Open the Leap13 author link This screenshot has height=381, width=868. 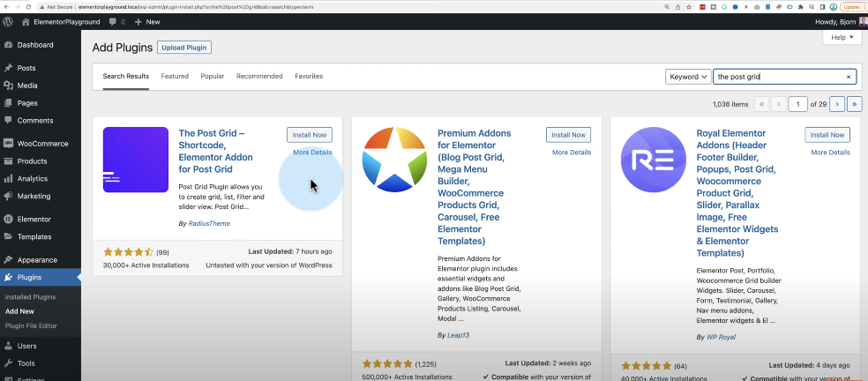(x=459, y=335)
